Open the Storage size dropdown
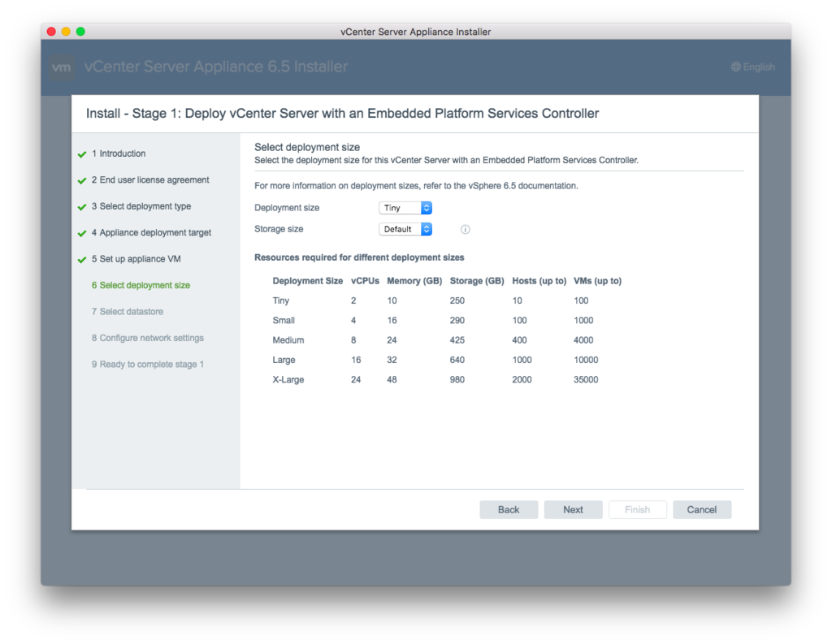The image size is (832, 644). tap(405, 229)
